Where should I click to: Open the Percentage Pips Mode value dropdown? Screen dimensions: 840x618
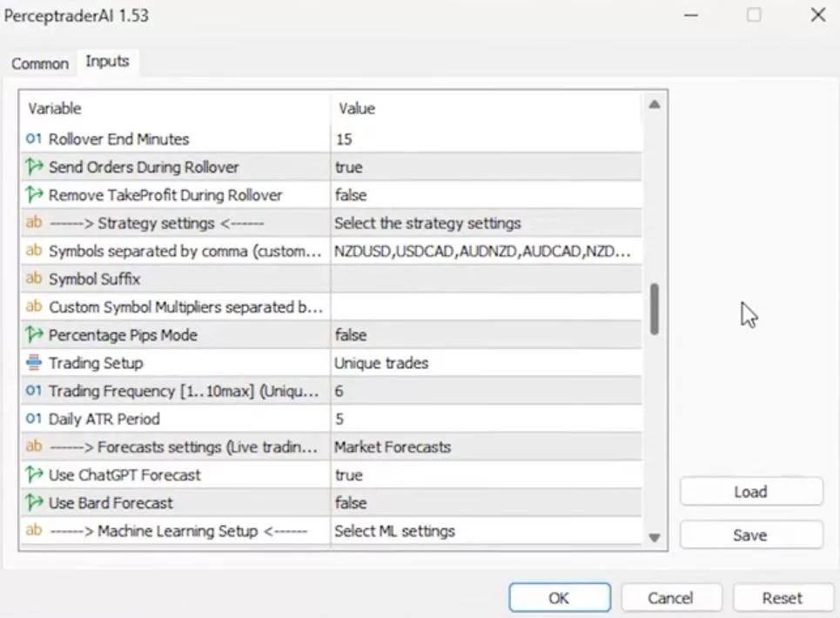coord(486,335)
